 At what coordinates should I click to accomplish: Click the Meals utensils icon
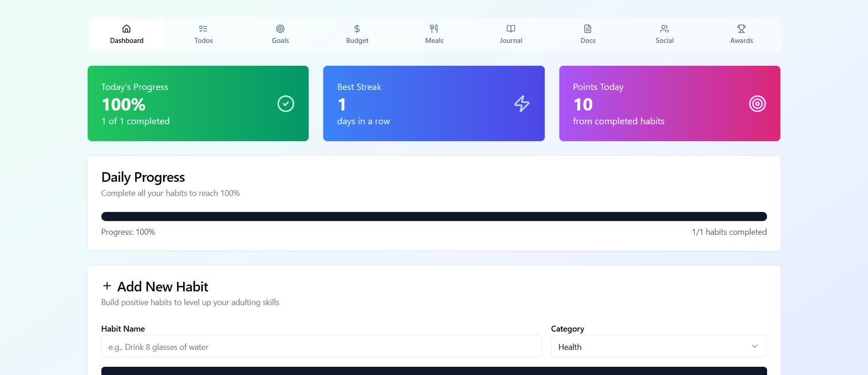pyautogui.click(x=434, y=29)
